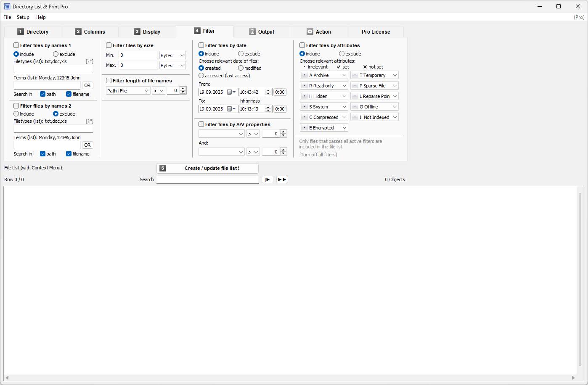588x385 pixels.
Task: Expand the E Encrypted attribute dropdown
Action: pyautogui.click(x=344, y=128)
